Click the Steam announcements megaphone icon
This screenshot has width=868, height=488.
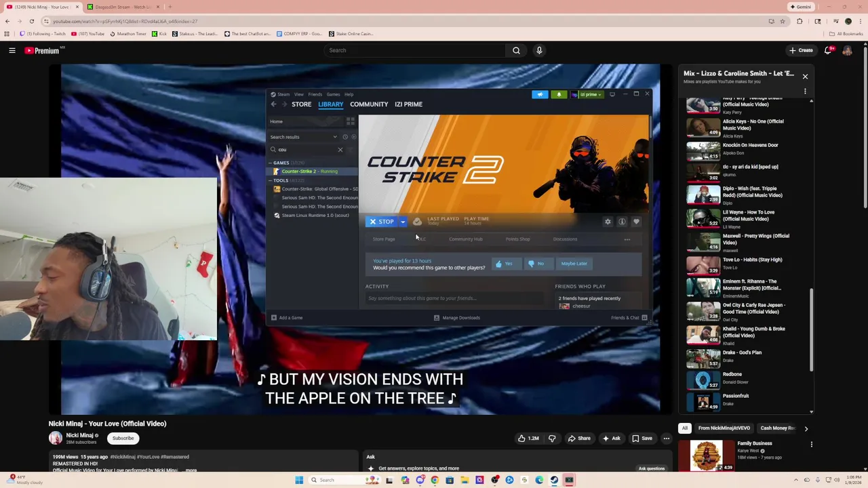540,94
